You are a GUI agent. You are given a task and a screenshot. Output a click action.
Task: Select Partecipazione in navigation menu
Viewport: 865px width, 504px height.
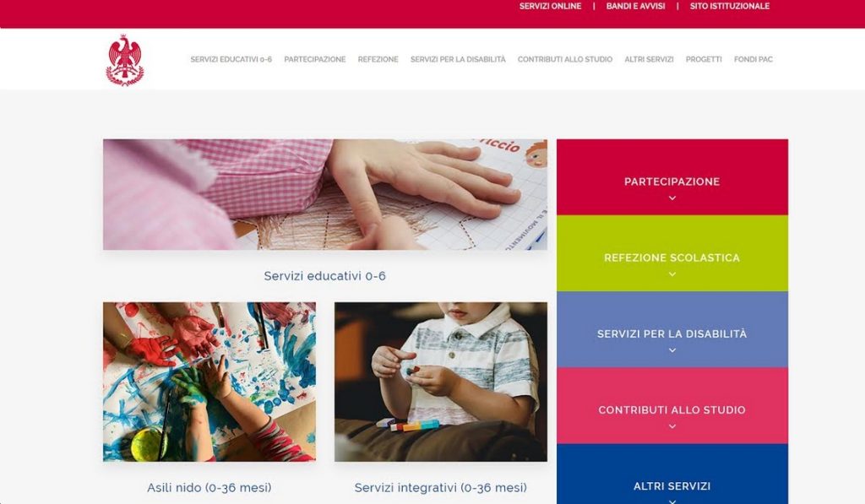315,60
